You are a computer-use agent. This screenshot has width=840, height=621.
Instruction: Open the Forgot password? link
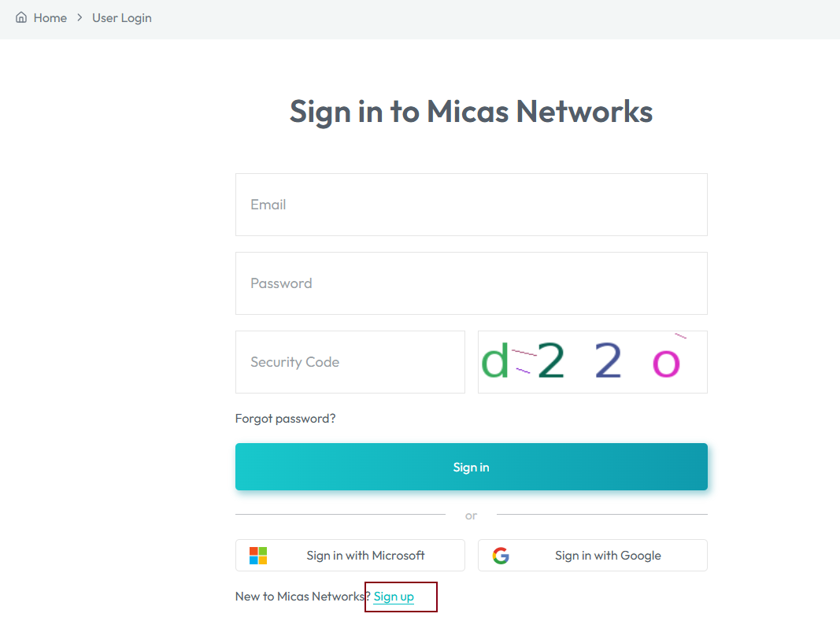coord(285,419)
